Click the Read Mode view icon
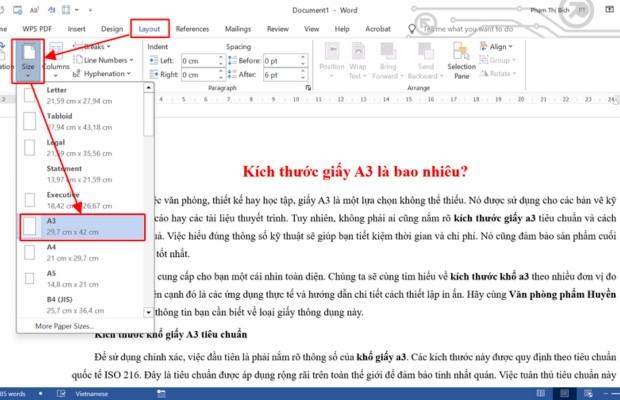The width and height of the screenshot is (620, 400). point(540,393)
